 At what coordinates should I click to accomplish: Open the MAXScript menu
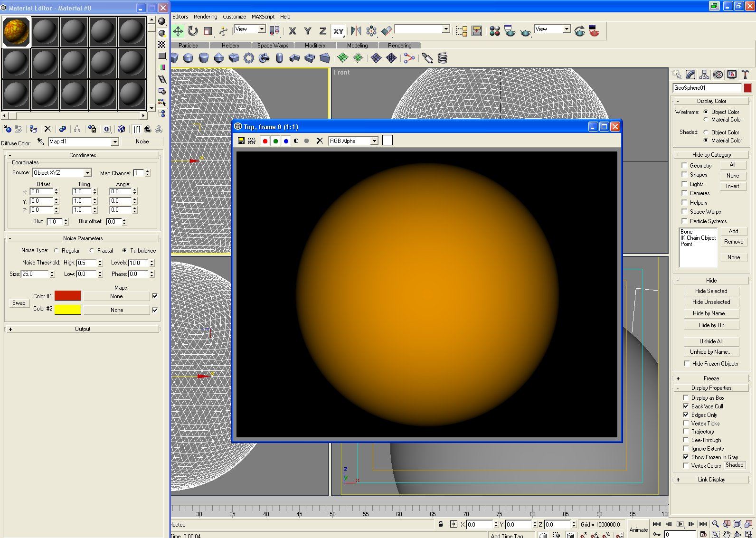point(263,17)
